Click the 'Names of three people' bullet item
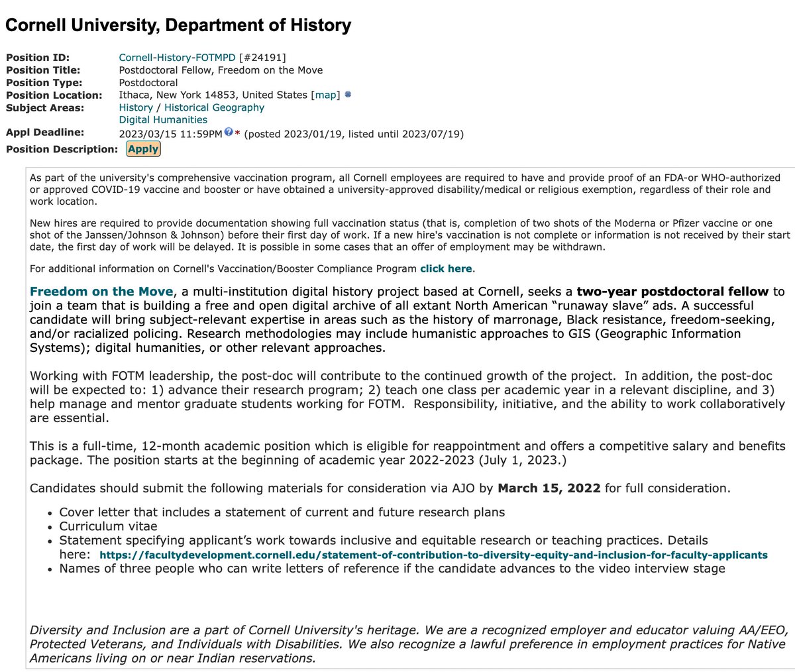795x672 pixels. [392, 569]
